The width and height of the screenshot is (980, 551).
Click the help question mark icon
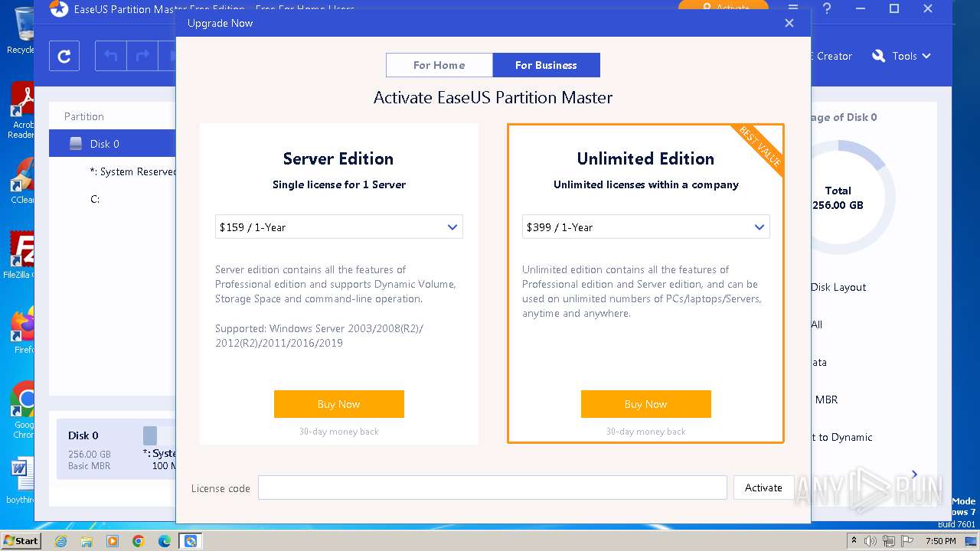coord(827,8)
